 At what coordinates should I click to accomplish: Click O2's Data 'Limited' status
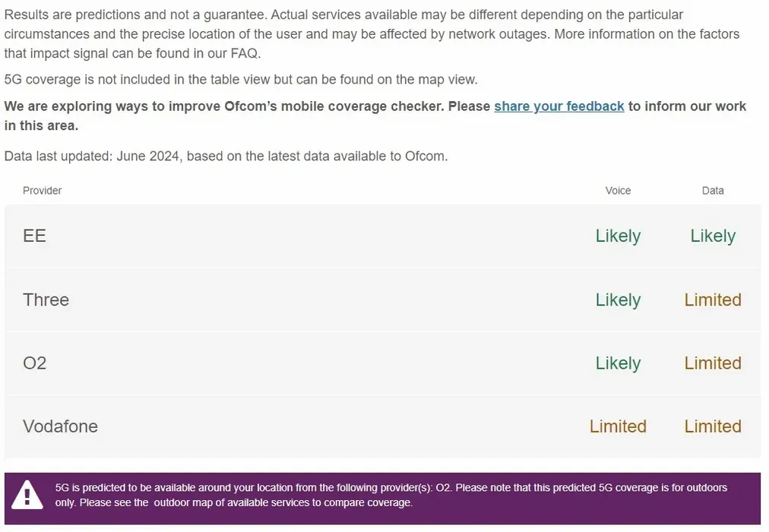coord(713,363)
